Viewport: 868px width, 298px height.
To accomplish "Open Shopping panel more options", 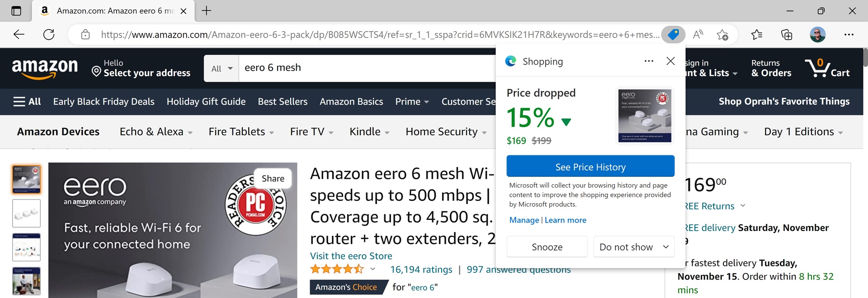I will coord(649,61).
